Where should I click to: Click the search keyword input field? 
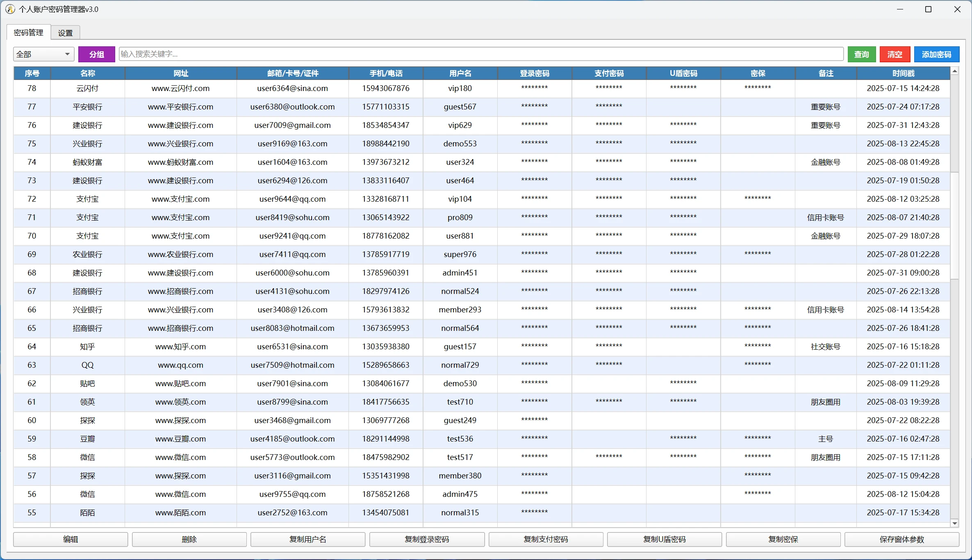480,54
